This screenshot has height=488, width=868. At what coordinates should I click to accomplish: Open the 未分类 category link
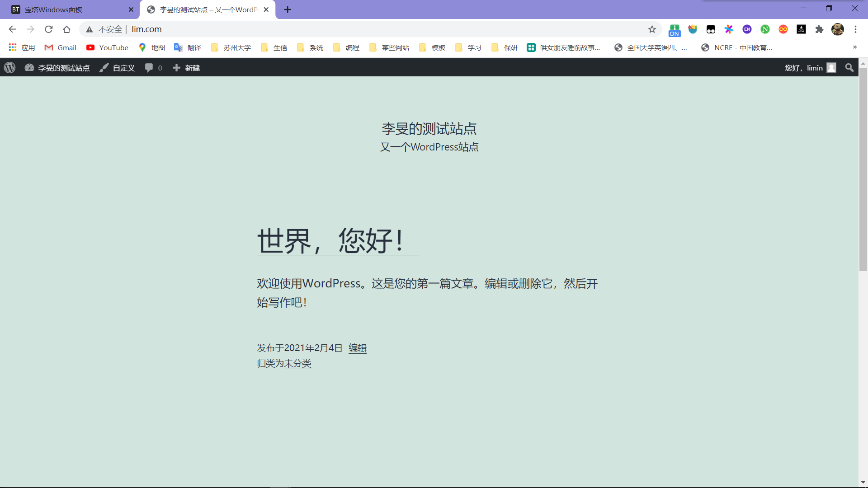(x=297, y=363)
